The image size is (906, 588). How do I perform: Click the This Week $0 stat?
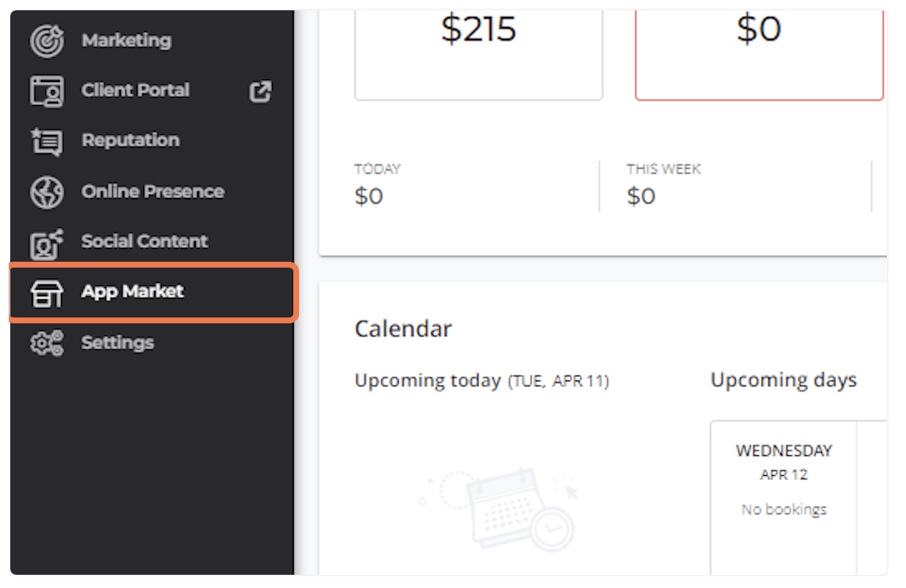point(663,185)
